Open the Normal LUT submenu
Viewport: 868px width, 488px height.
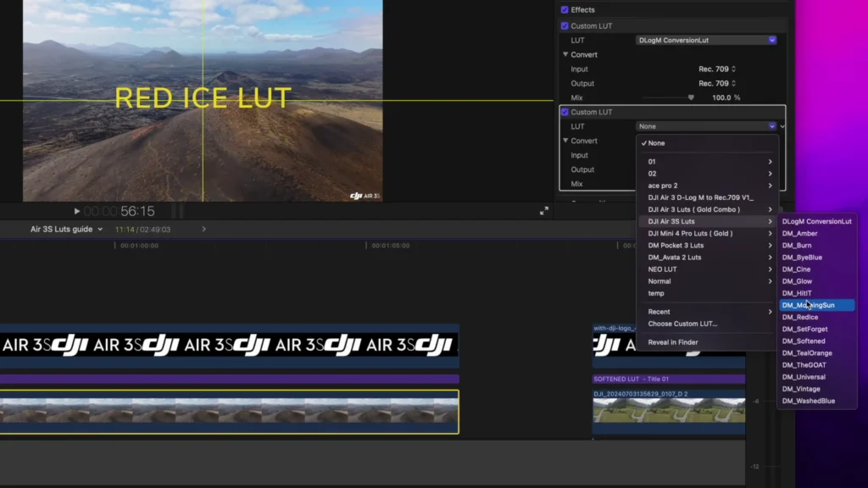coord(708,281)
